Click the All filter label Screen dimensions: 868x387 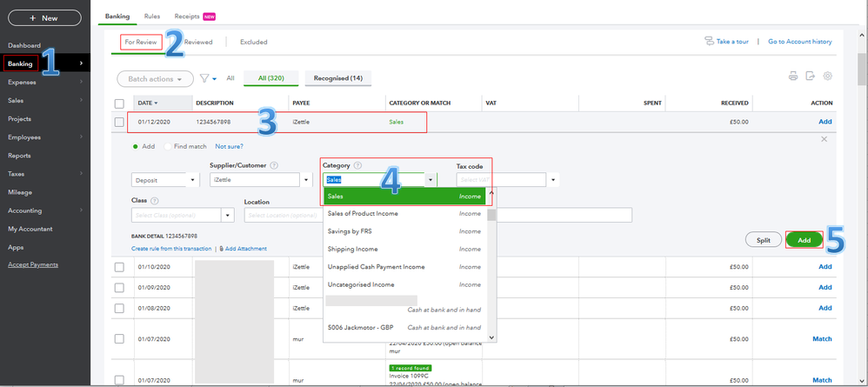click(230, 78)
